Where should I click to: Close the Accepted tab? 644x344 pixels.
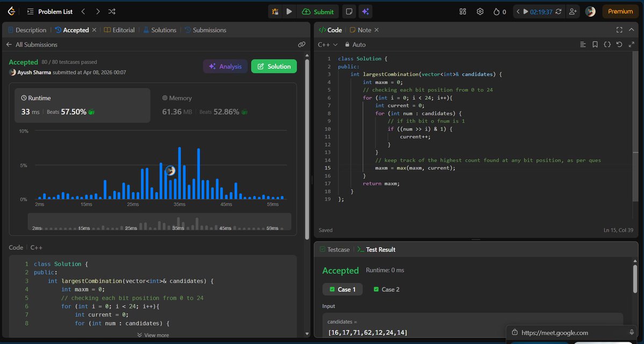(x=94, y=30)
